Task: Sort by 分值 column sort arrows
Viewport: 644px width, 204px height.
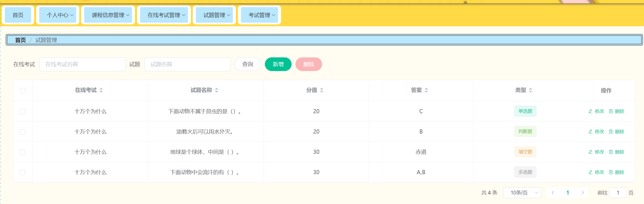Action: pos(322,90)
